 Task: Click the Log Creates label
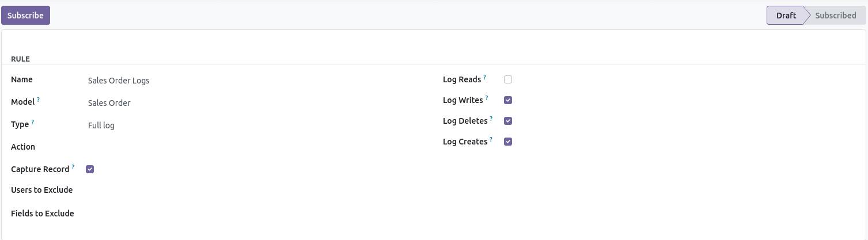[x=465, y=142]
